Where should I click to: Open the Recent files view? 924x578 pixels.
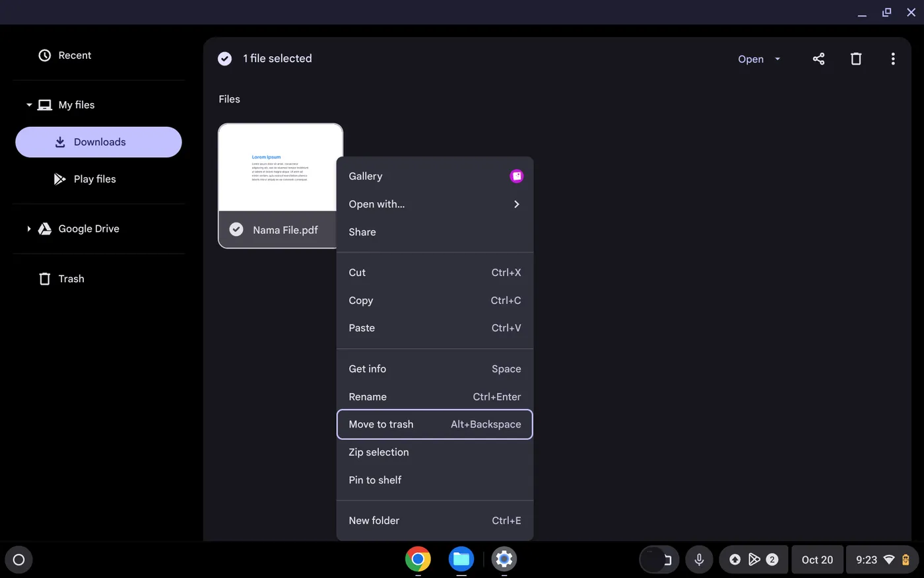98,55
